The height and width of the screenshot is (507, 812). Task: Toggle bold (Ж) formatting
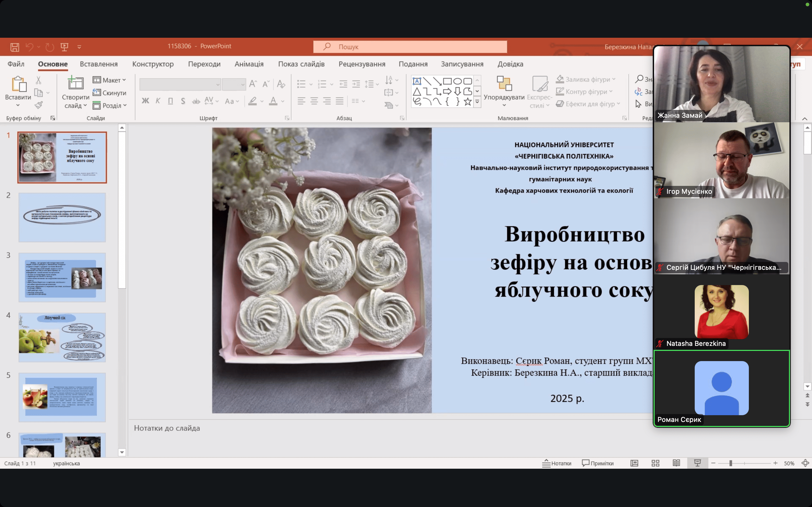coord(145,101)
